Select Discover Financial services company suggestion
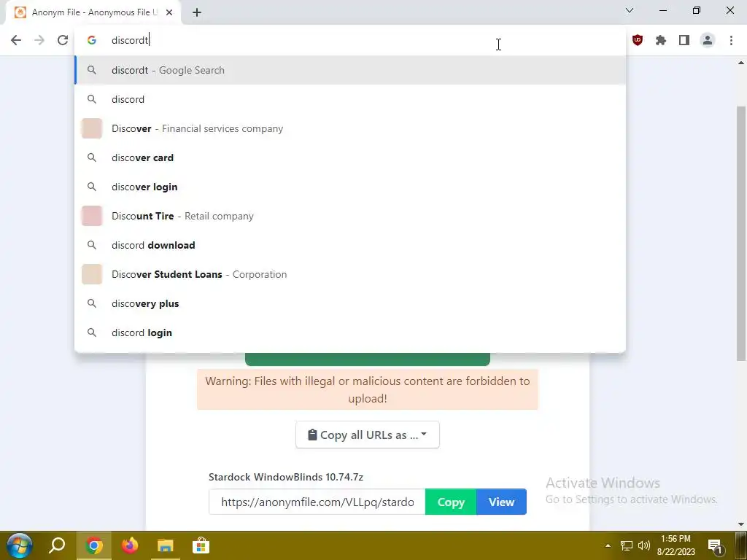This screenshot has width=747, height=560. pyautogui.click(x=350, y=128)
